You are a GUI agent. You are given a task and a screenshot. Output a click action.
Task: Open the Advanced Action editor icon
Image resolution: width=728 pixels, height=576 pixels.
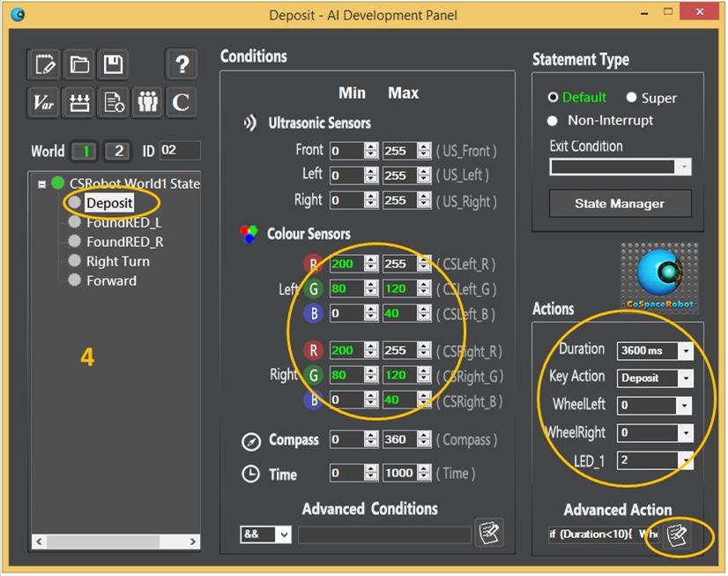[678, 535]
